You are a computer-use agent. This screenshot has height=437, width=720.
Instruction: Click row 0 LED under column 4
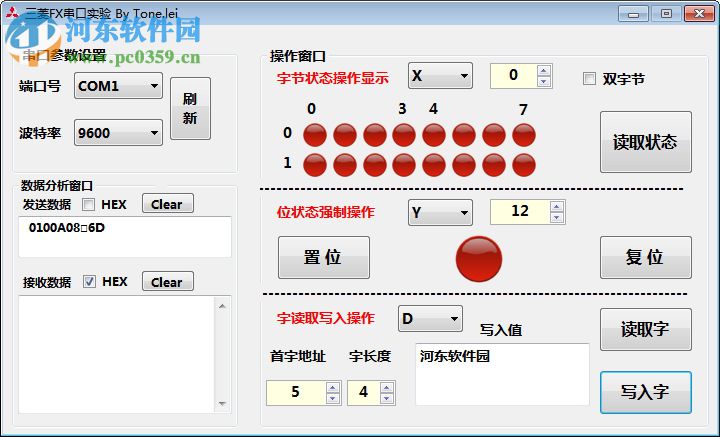(434, 135)
